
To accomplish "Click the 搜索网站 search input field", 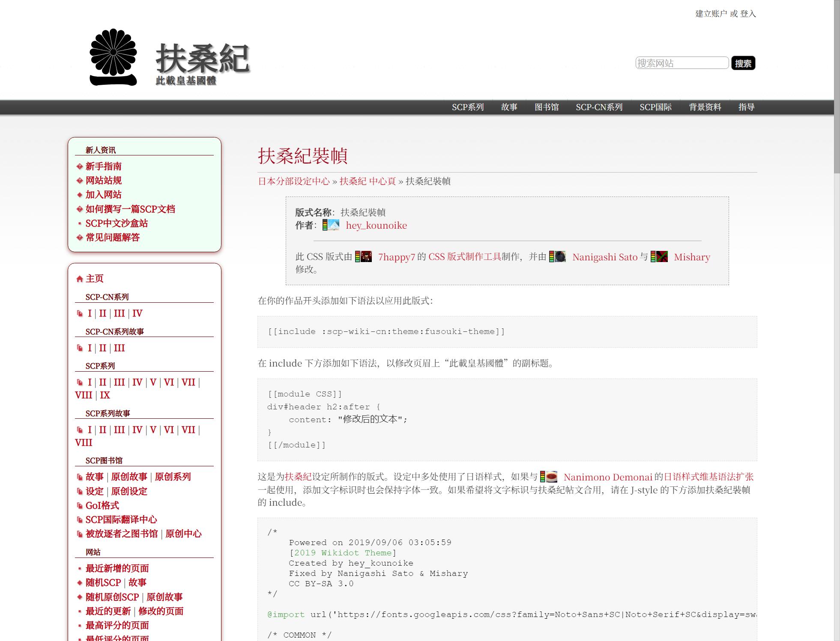I will [682, 63].
